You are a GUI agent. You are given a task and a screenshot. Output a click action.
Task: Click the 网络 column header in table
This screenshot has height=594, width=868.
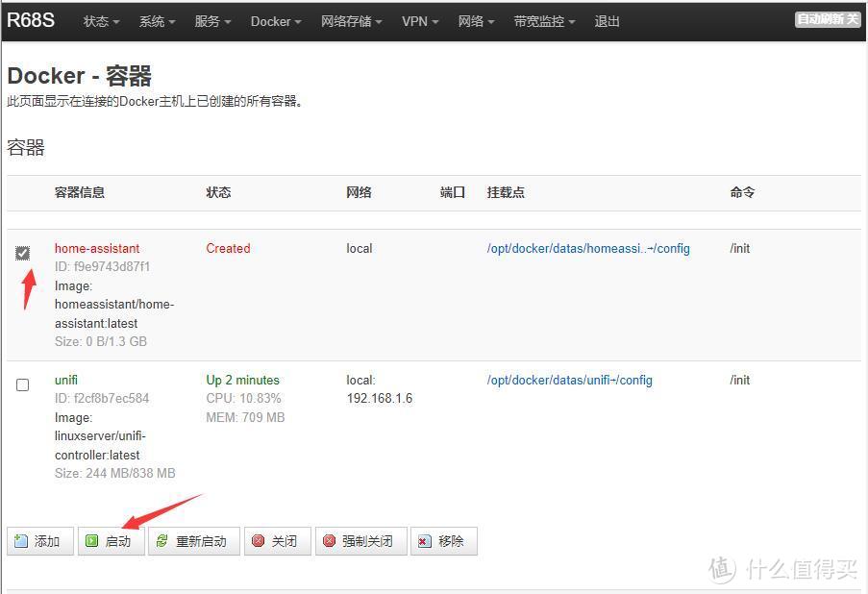[x=359, y=192]
